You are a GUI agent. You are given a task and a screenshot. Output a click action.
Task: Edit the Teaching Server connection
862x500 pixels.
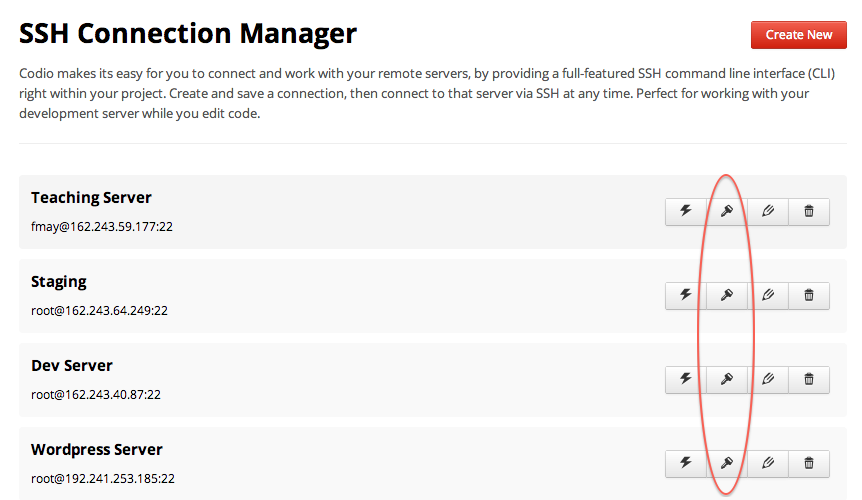tap(768, 212)
